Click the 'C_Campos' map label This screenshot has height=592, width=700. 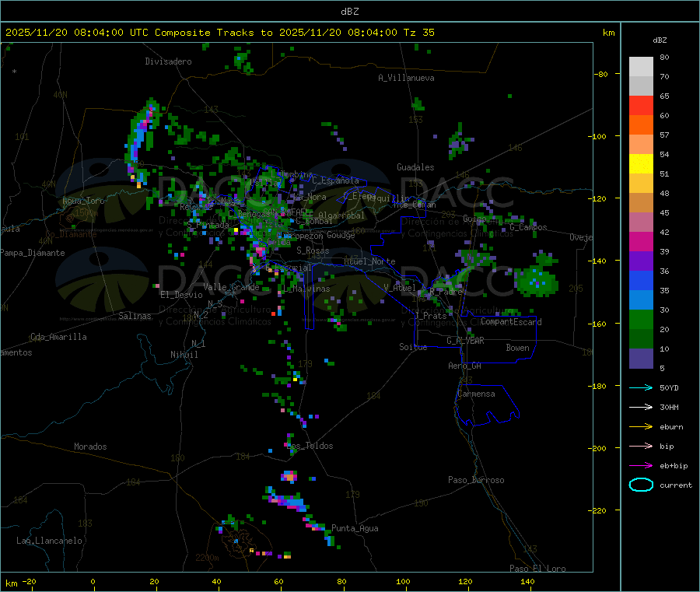pyautogui.click(x=529, y=227)
